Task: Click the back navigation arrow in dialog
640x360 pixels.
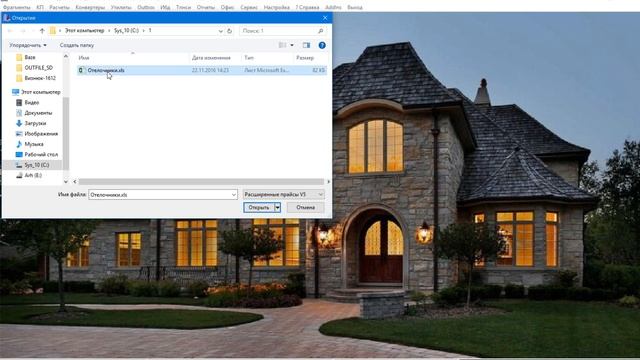Action: 10,31
